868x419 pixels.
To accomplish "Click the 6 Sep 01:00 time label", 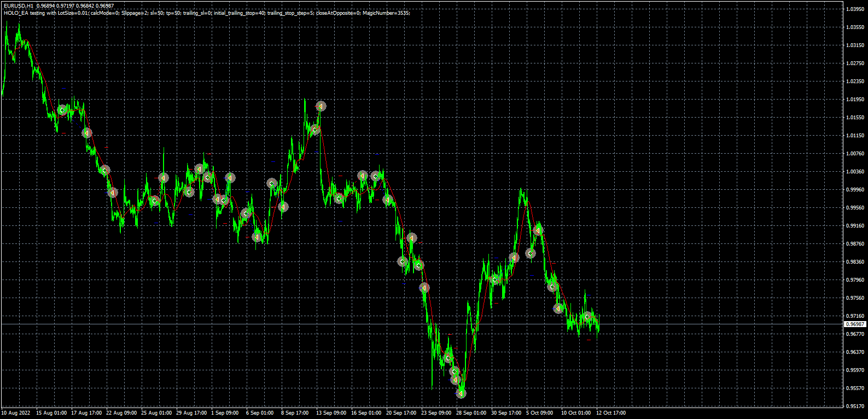I will pyautogui.click(x=260, y=413).
